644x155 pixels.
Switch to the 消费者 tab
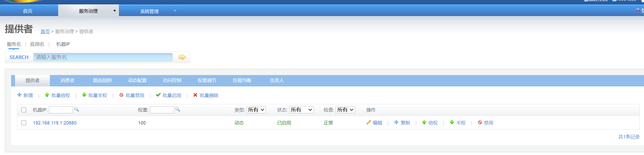point(67,80)
